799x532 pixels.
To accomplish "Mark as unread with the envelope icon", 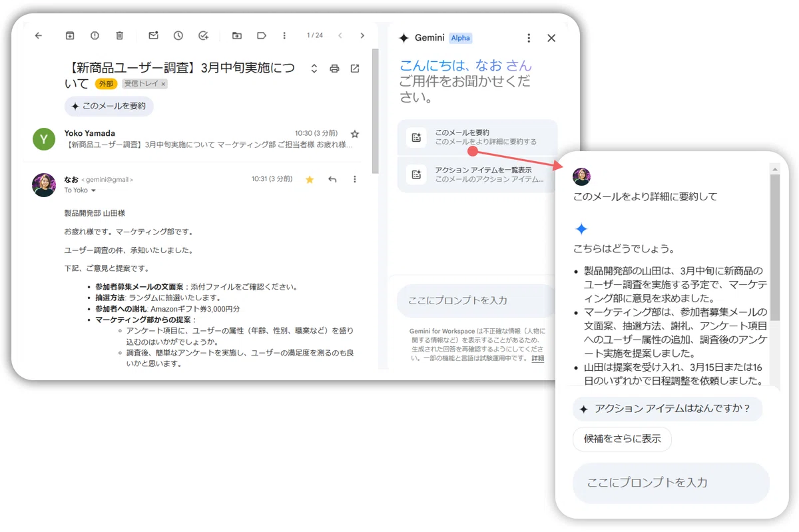I will [x=154, y=35].
